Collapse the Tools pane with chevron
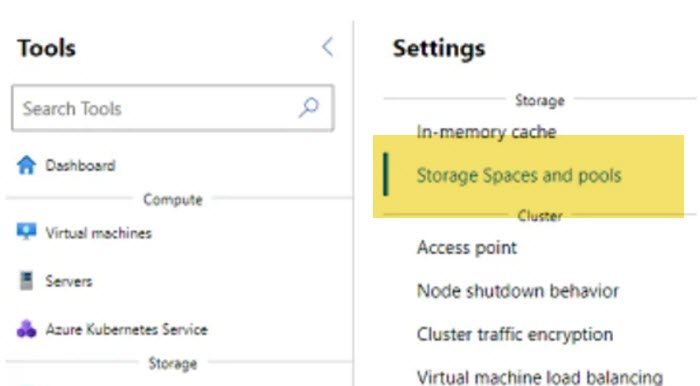 click(328, 47)
